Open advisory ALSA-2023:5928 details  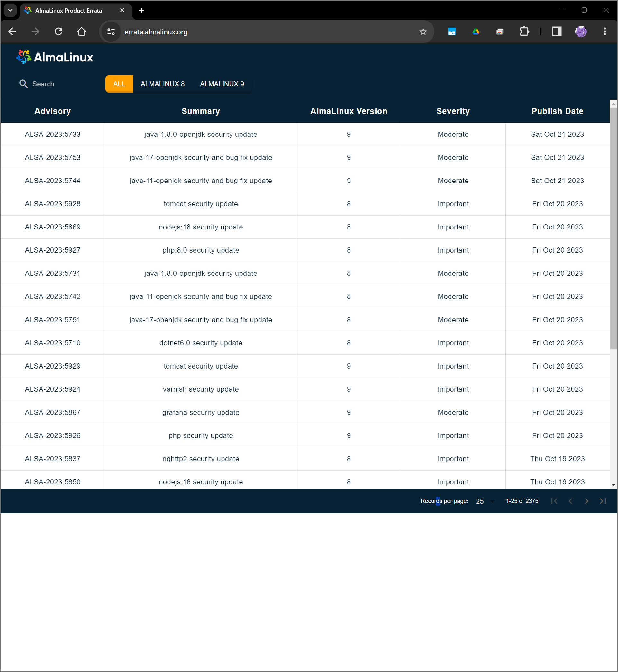[x=52, y=204]
